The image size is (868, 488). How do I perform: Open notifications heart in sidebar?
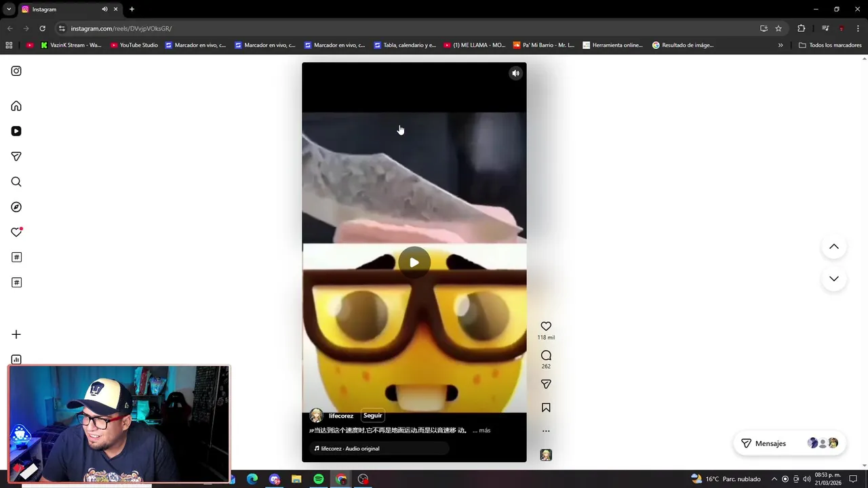[16, 232]
